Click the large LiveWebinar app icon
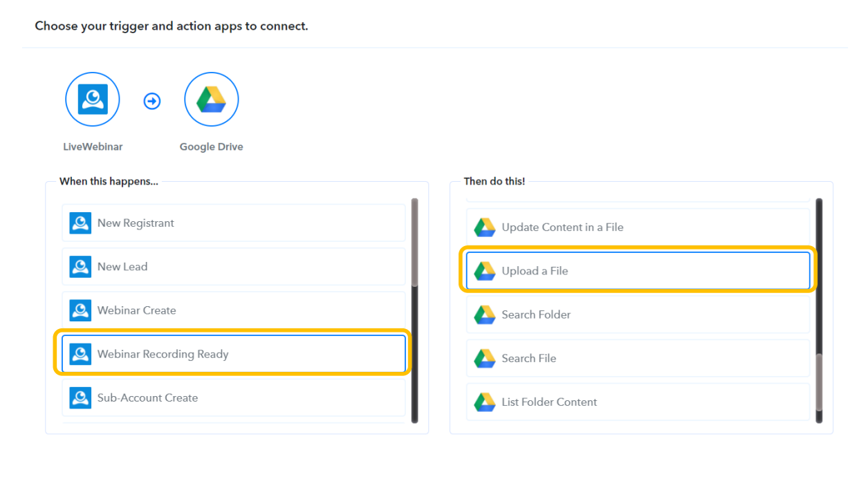The image size is (868, 479). (x=93, y=101)
